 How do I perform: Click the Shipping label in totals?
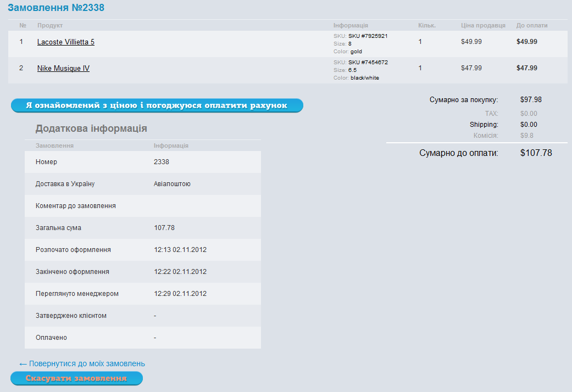click(x=484, y=124)
